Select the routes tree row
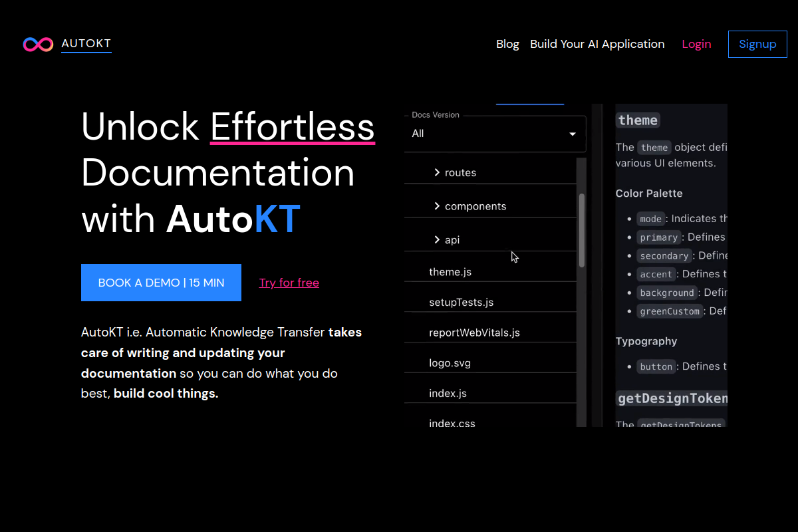Image resolution: width=798 pixels, height=532 pixels. click(490, 172)
